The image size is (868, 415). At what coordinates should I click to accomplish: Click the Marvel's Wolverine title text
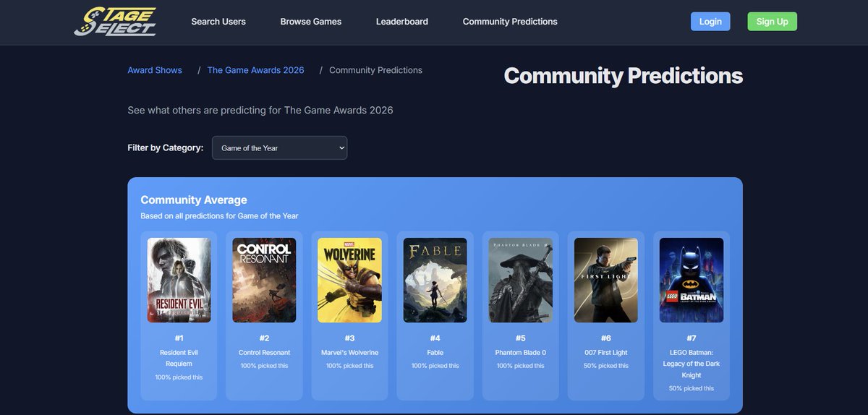tap(350, 353)
